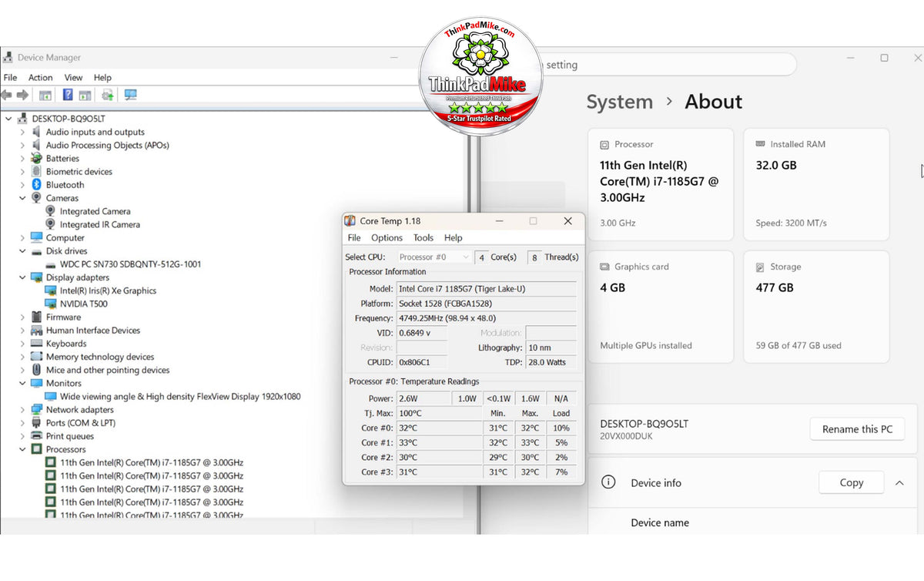Click the Network adapters icon
This screenshot has width=924, height=581.
tap(36, 410)
